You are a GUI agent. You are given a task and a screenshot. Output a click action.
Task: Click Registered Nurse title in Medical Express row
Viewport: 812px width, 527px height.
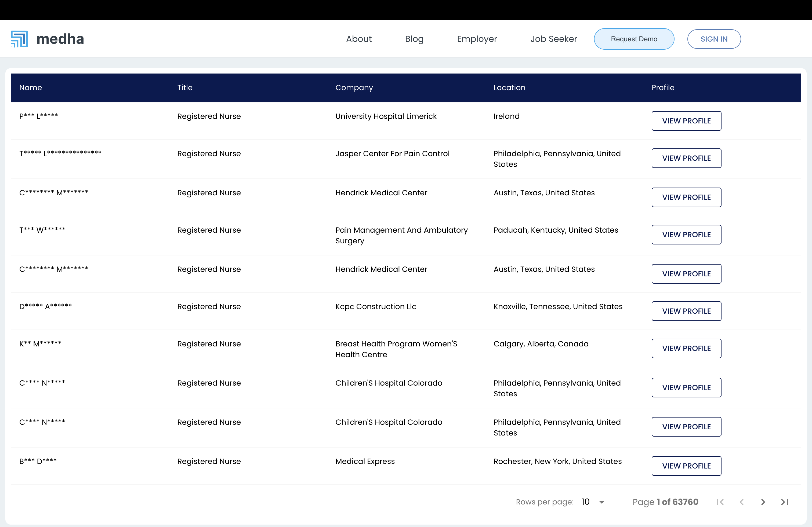(209, 461)
